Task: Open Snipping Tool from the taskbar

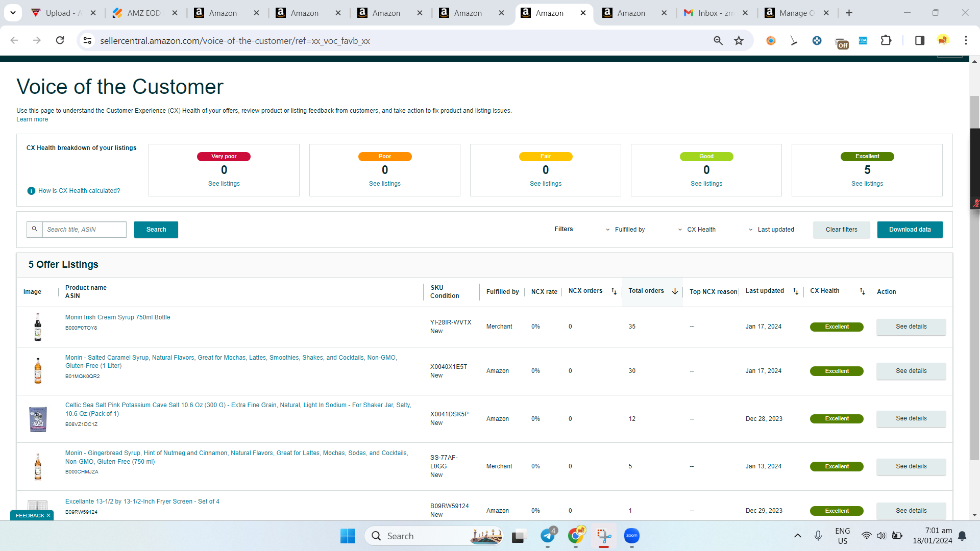Action: click(604, 536)
